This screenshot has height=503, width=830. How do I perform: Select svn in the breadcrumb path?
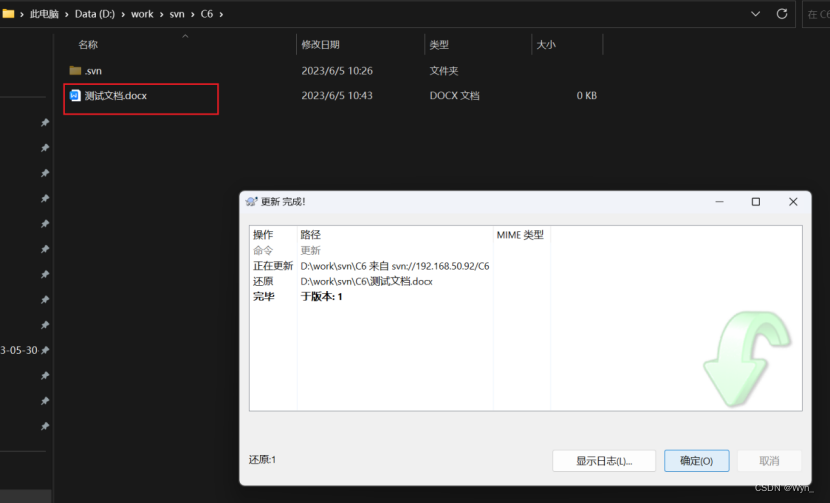pos(177,14)
